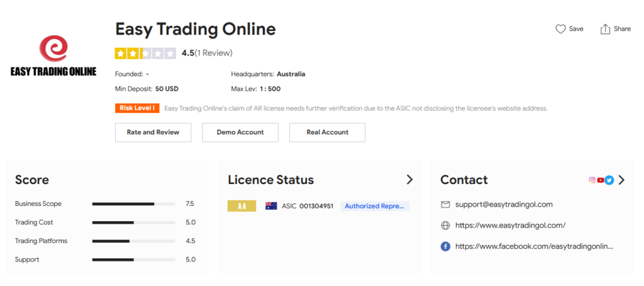Expand the Licence Status chevron
644x286 pixels.
pos(409,180)
